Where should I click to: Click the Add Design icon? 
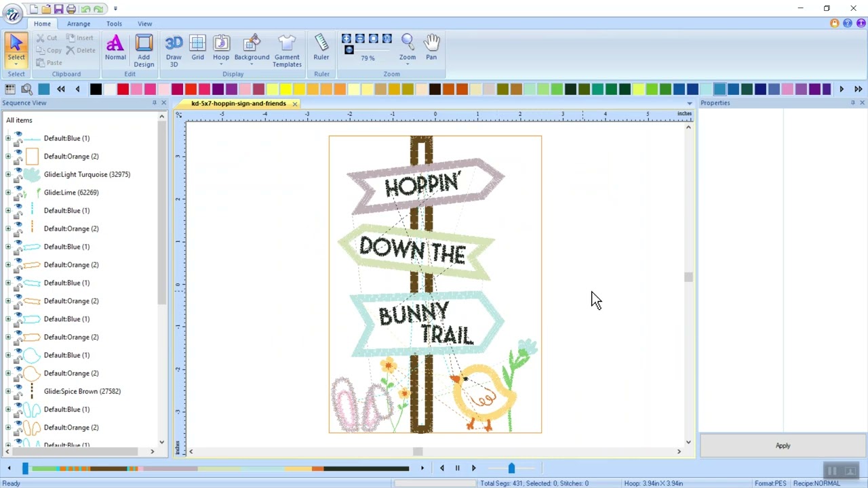coord(144,51)
